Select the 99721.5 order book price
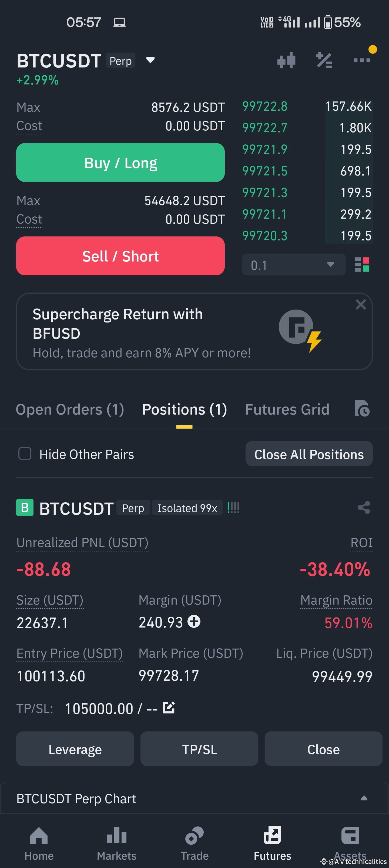 [x=264, y=171]
